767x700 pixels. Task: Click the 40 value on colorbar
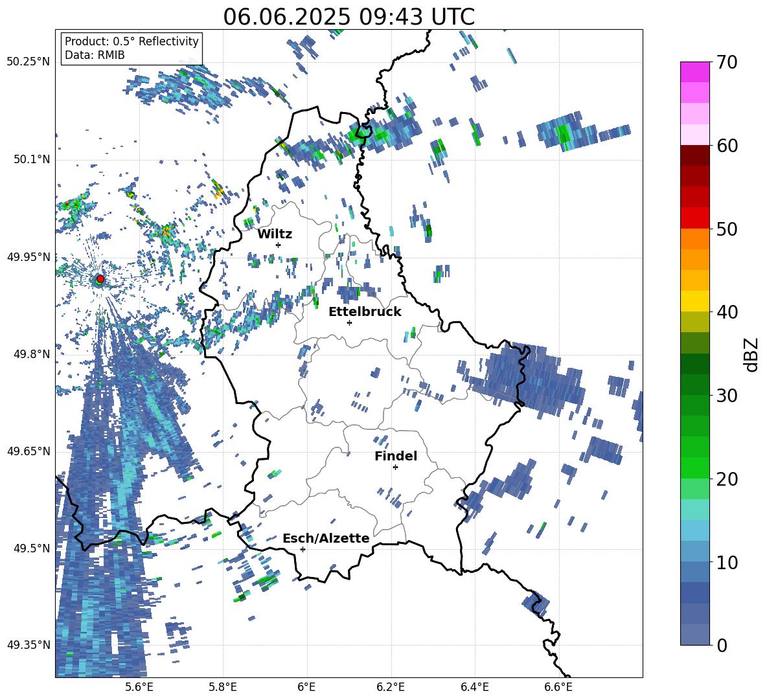[726, 312]
